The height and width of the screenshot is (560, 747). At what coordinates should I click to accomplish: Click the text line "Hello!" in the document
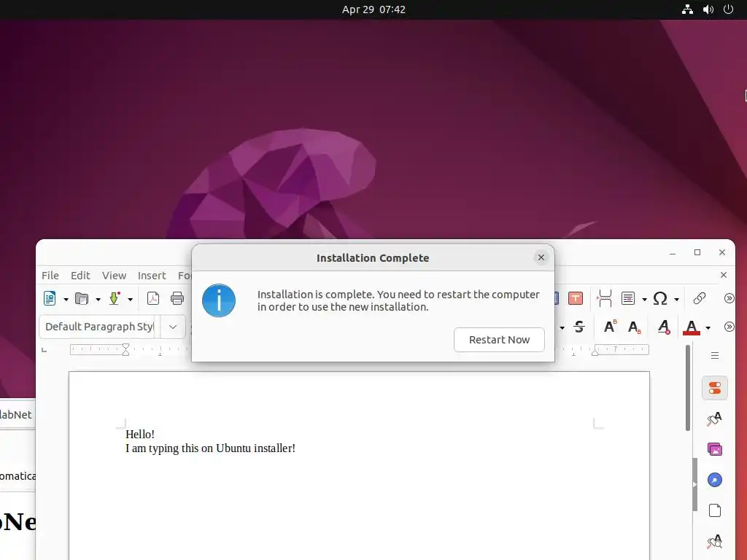point(139,434)
